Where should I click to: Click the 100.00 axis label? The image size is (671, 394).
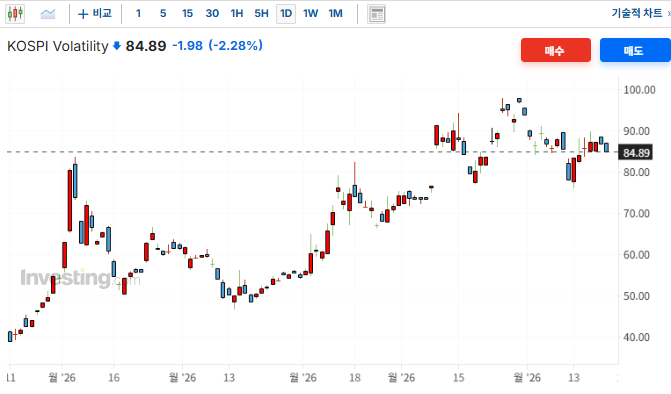(639, 90)
